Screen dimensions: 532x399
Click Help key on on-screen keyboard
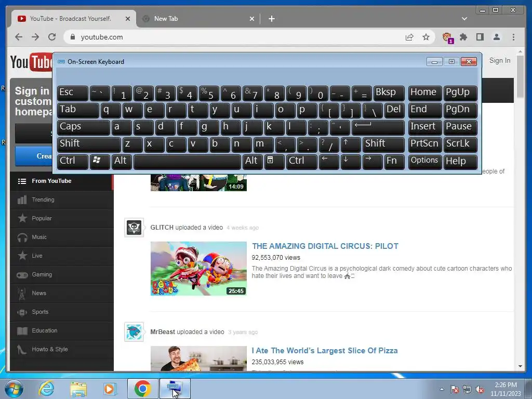click(460, 162)
